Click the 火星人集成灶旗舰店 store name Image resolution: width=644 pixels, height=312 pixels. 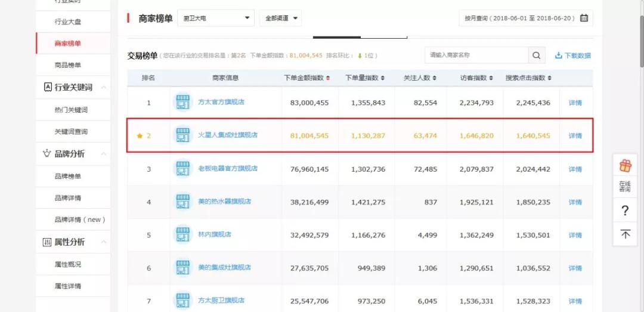[228, 135]
